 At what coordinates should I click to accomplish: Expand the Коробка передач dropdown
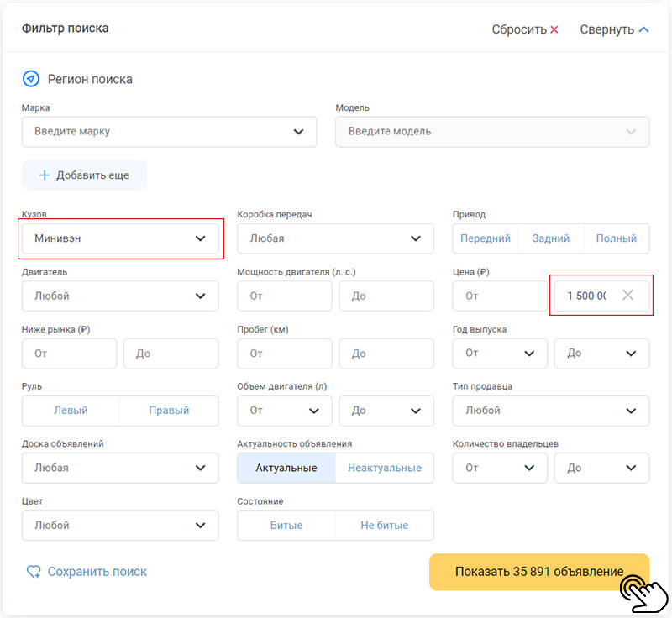tap(335, 238)
